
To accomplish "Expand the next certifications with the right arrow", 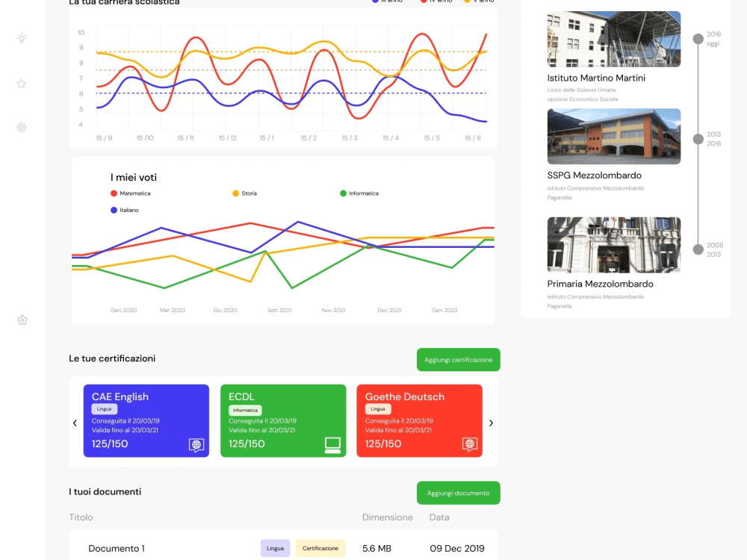I will click(492, 423).
